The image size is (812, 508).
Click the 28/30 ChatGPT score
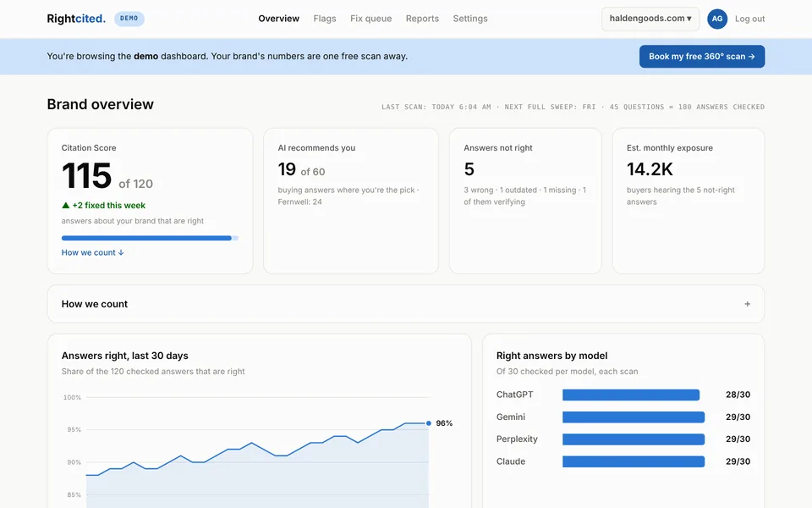pos(738,395)
